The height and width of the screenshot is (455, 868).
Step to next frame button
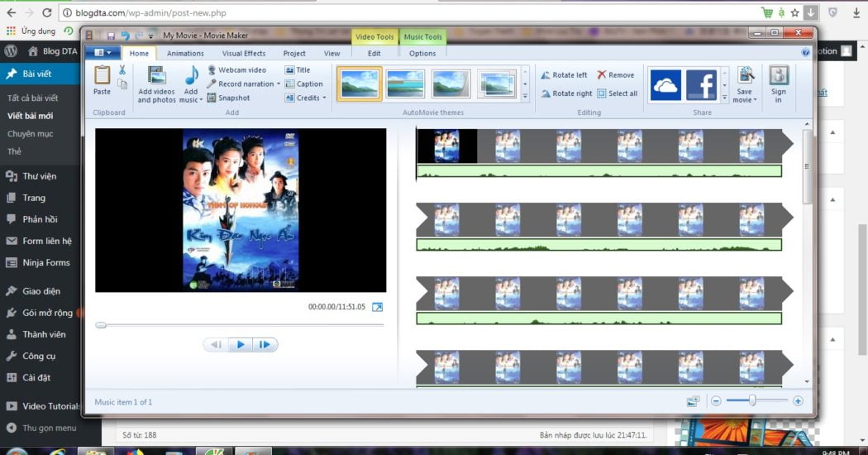pyautogui.click(x=265, y=345)
